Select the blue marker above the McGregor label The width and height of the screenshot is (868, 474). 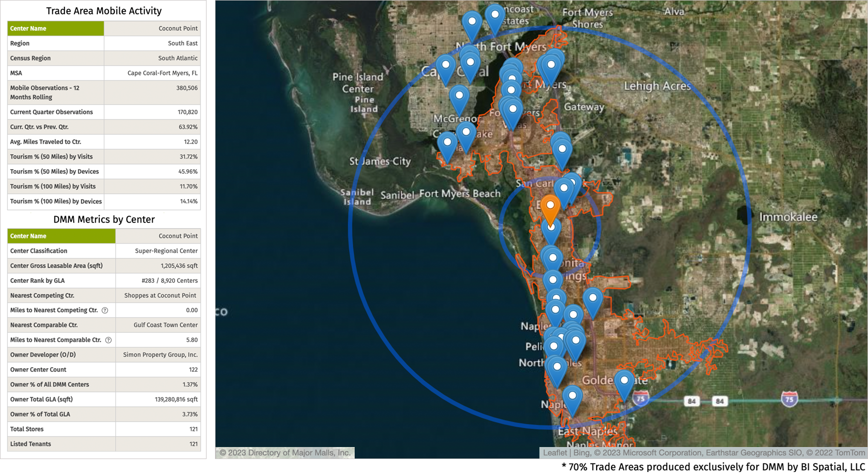[x=459, y=98]
